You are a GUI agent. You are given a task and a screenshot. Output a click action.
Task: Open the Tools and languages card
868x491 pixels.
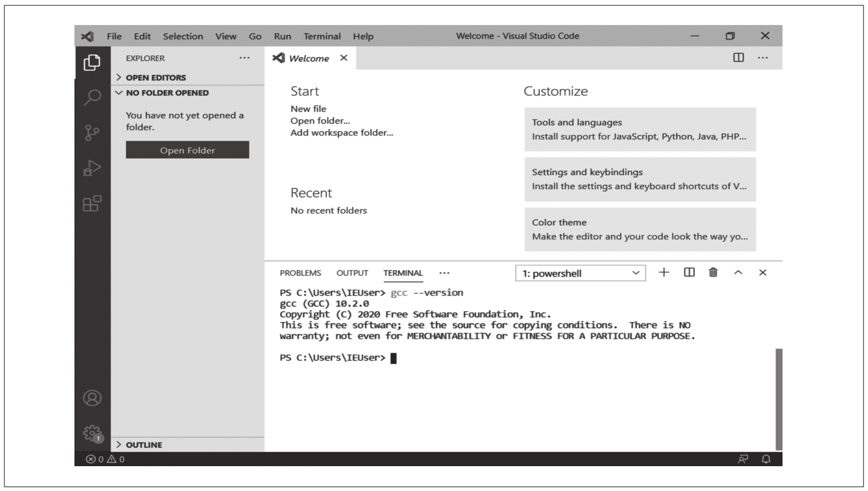(640, 129)
